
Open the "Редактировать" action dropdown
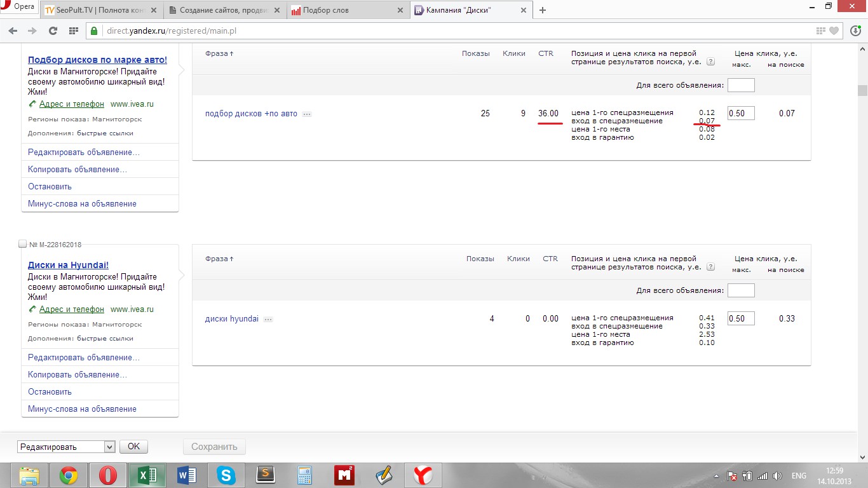66,447
